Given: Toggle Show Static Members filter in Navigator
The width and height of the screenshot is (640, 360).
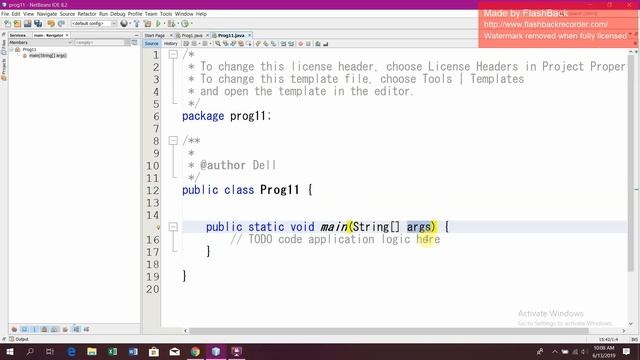Looking at the screenshot, I should click(35, 329).
